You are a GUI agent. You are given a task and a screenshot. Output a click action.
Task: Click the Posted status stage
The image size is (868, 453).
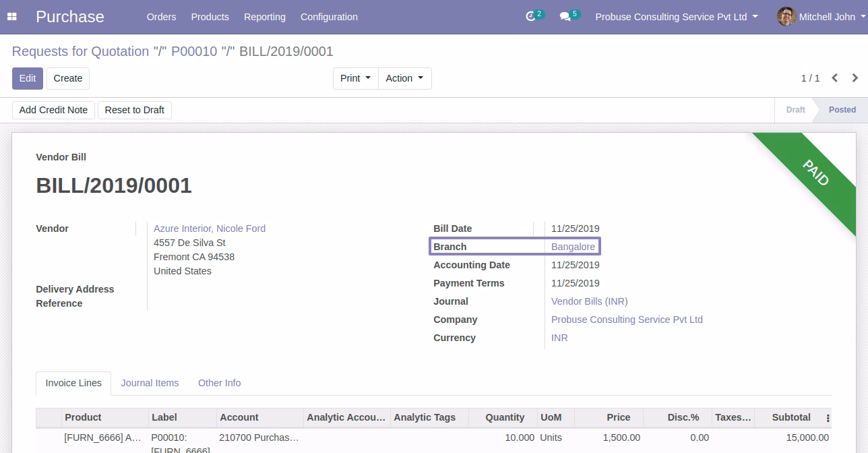842,110
